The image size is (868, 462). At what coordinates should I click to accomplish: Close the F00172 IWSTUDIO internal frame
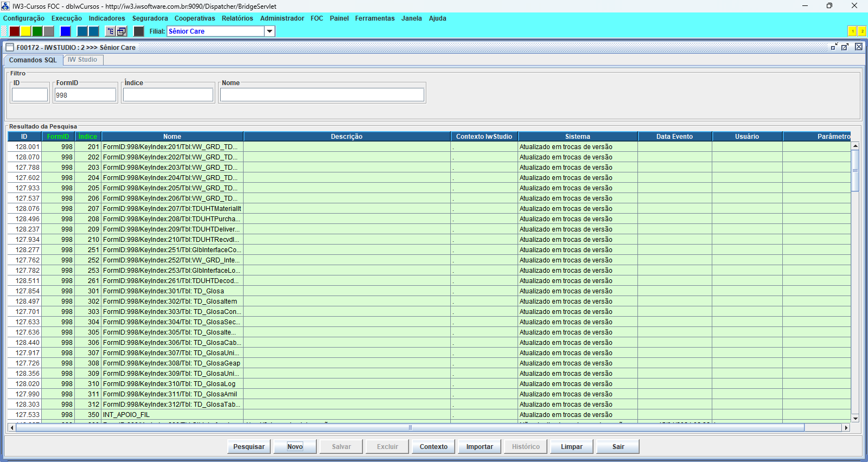pyautogui.click(x=859, y=47)
